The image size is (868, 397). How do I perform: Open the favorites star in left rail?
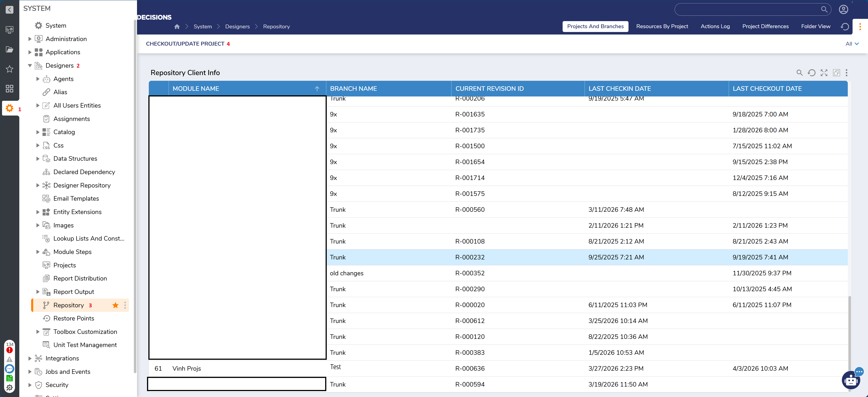click(x=10, y=69)
